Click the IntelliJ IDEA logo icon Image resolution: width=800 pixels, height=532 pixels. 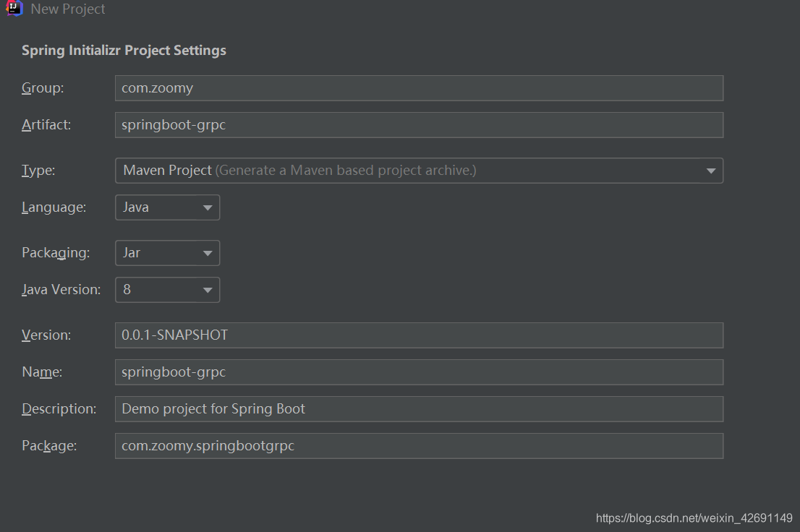point(14,8)
